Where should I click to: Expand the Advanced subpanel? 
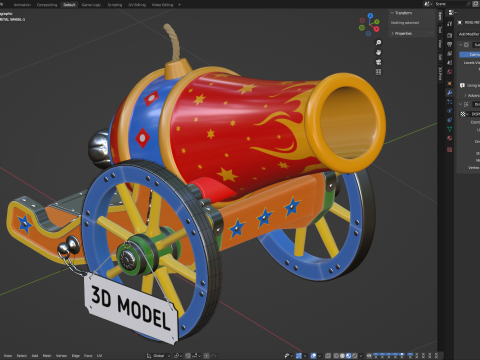tap(466, 95)
